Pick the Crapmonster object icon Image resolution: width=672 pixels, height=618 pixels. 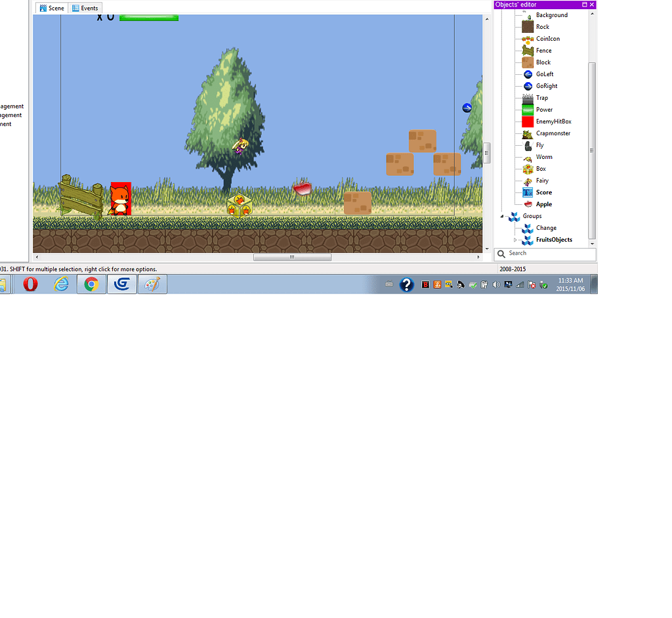pyautogui.click(x=528, y=133)
